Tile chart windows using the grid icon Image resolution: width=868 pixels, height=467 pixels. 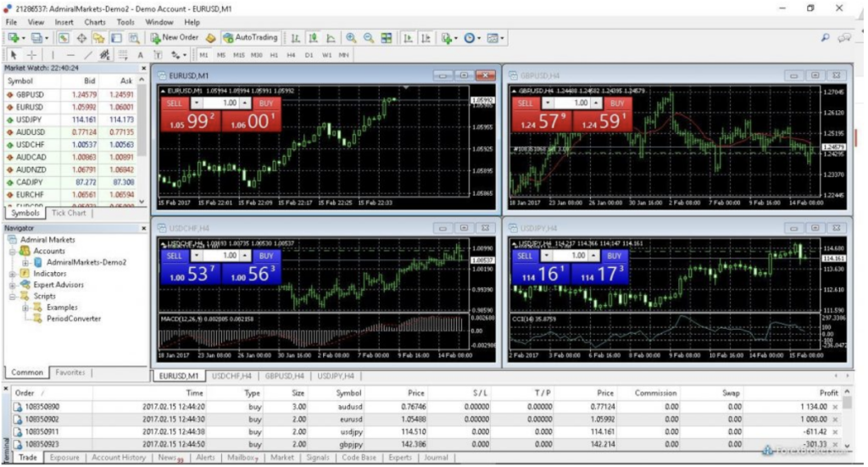pyautogui.click(x=387, y=38)
